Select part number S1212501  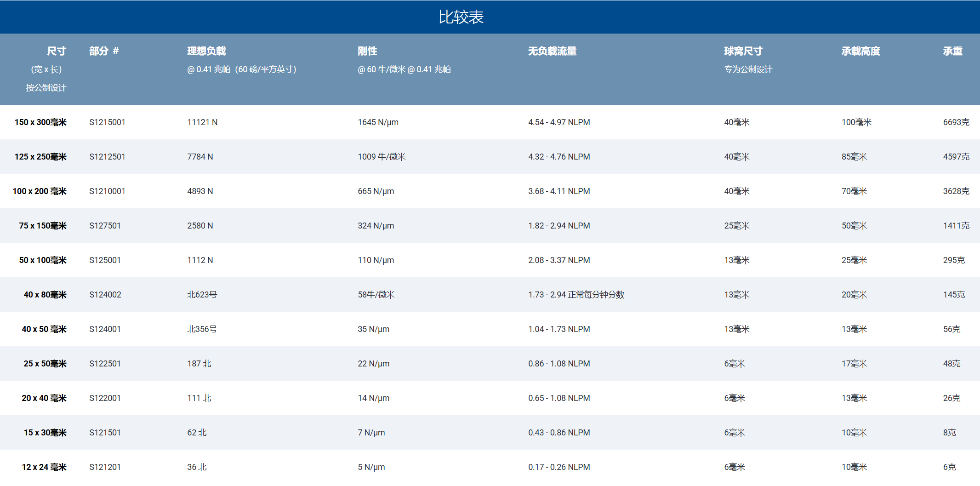107,157
